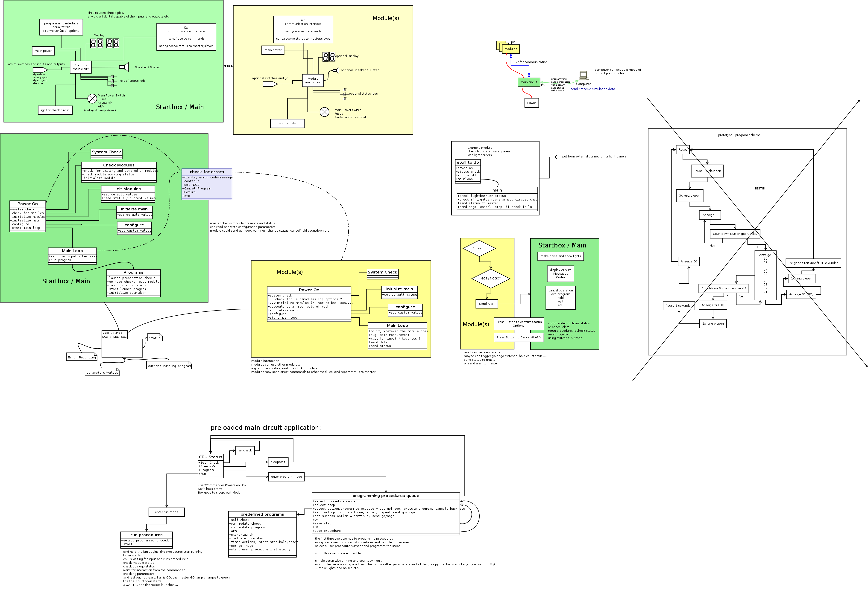Click the status LEDs symbol in Startbox diagram
868x590 pixels.
(112, 81)
